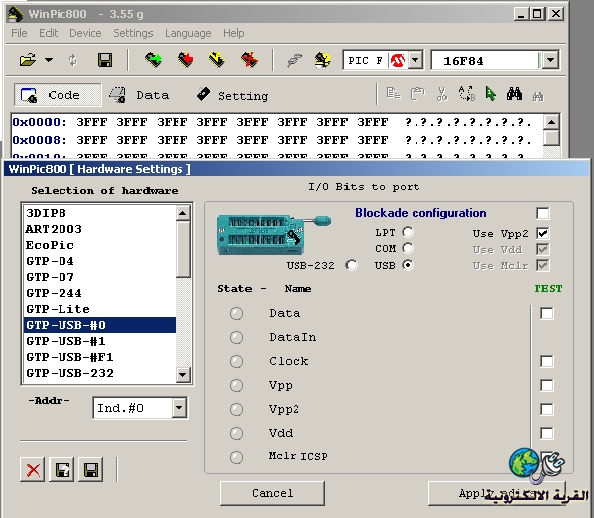Switch to the Data tab
This screenshot has height=518, width=594.
(x=139, y=95)
